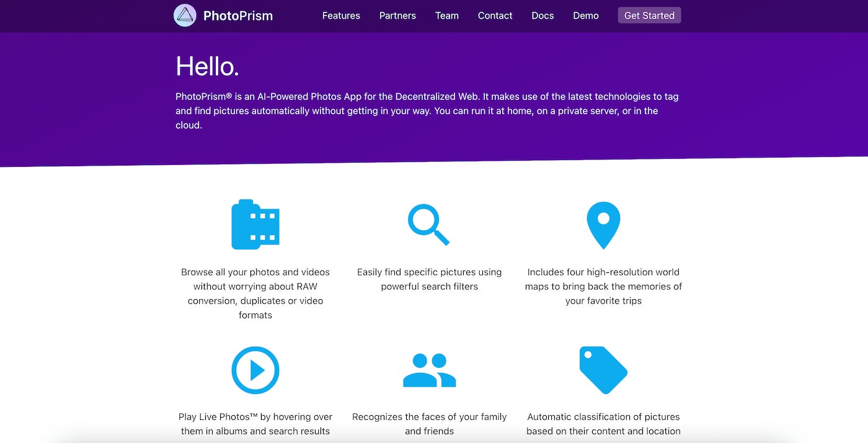The height and width of the screenshot is (443, 868).
Task: Click the magnifying glass search icon
Action: tap(428, 225)
